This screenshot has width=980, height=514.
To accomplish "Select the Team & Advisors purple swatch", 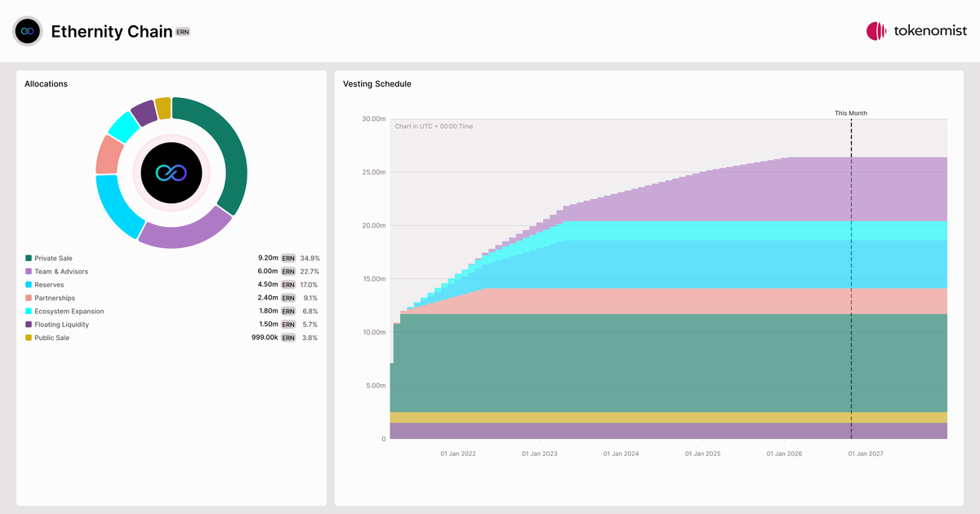I will tap(29, 272).
